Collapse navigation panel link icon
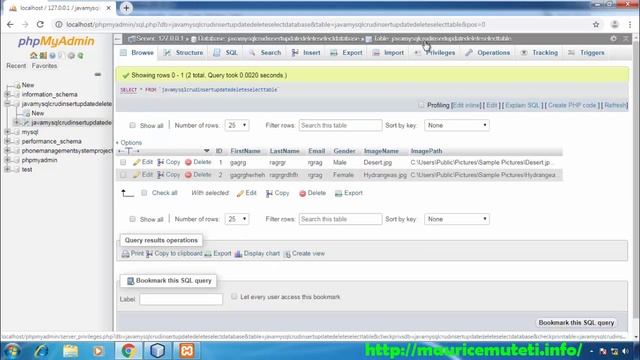This screenshot has width=640, height=360. (x=98, y=75)
